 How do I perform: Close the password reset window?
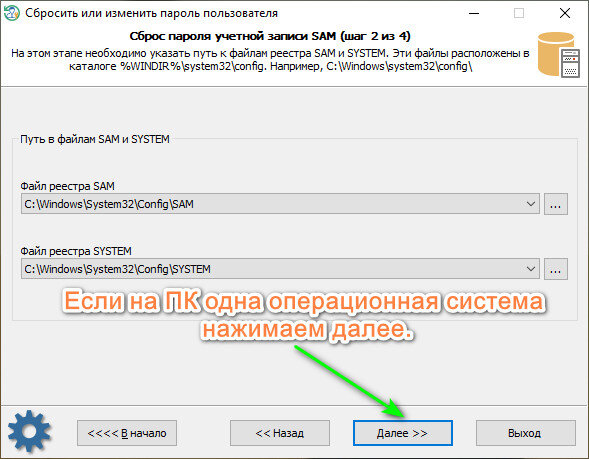point(565,13)
